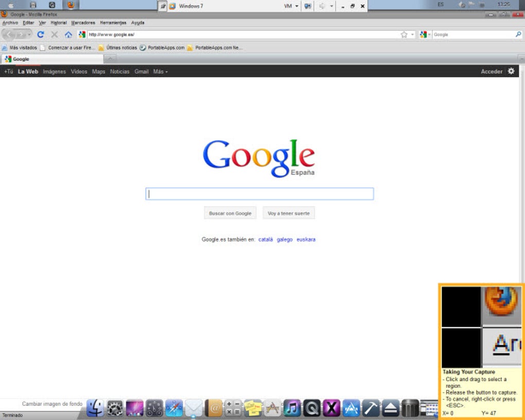Open Imágenes in the Google bar
Screen dimensions: 525x420
click(x=54, y=72)
